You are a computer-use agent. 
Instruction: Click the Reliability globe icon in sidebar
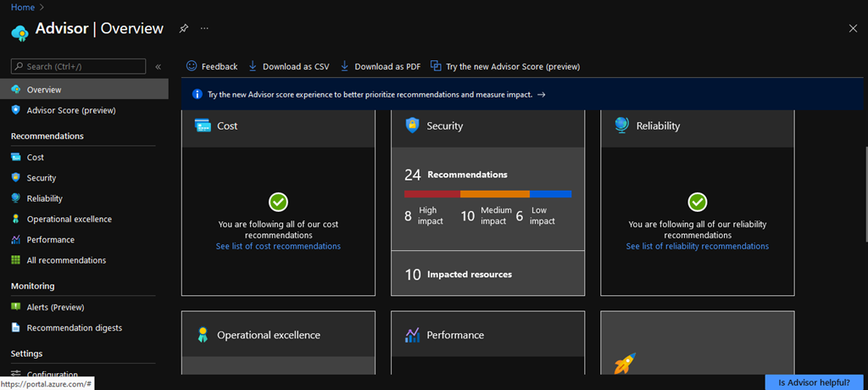pos(16,198)
